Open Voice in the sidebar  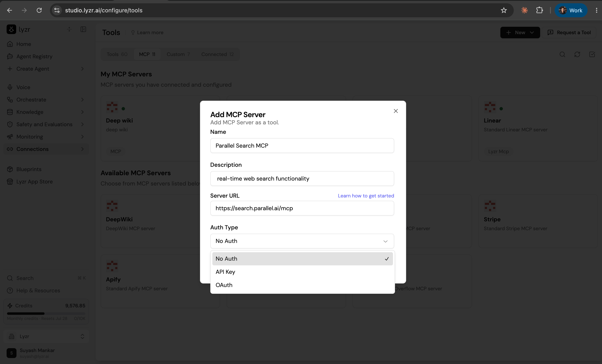[46, 87]
